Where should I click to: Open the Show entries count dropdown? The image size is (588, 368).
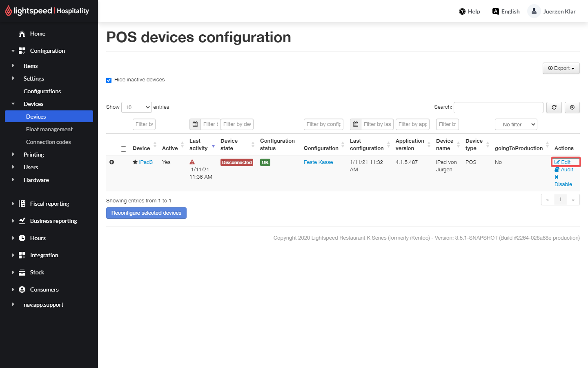pos(136,107)
